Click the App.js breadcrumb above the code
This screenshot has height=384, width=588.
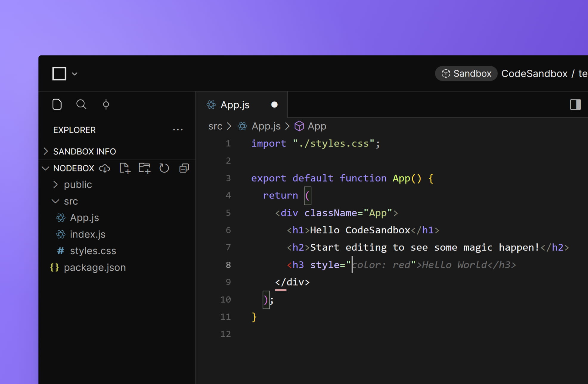(266, 126)
